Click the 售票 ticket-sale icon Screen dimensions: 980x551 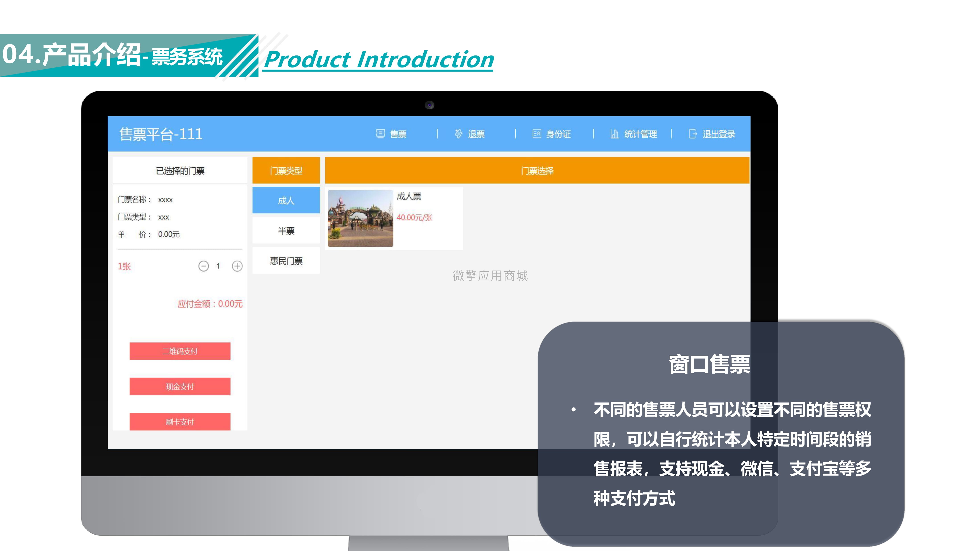coord(380,134)
